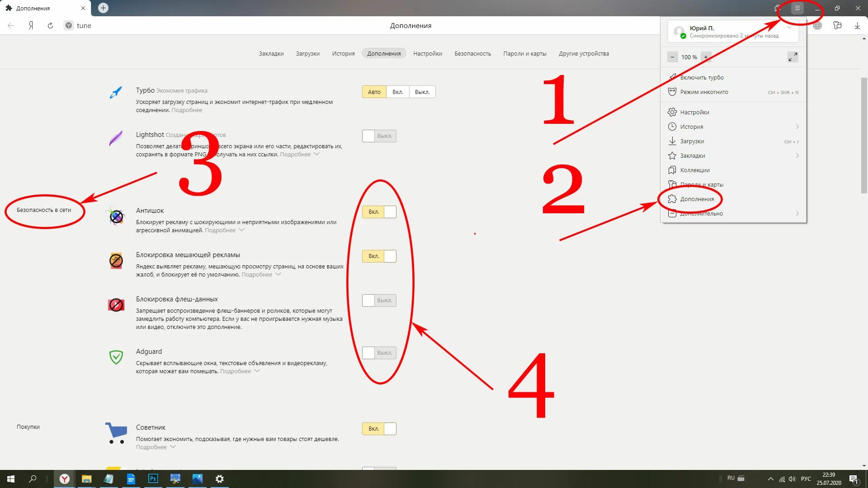This screenshot has width=868, height=488.
Task: Decrease zoom with minus button
Action: coord(673,57)
